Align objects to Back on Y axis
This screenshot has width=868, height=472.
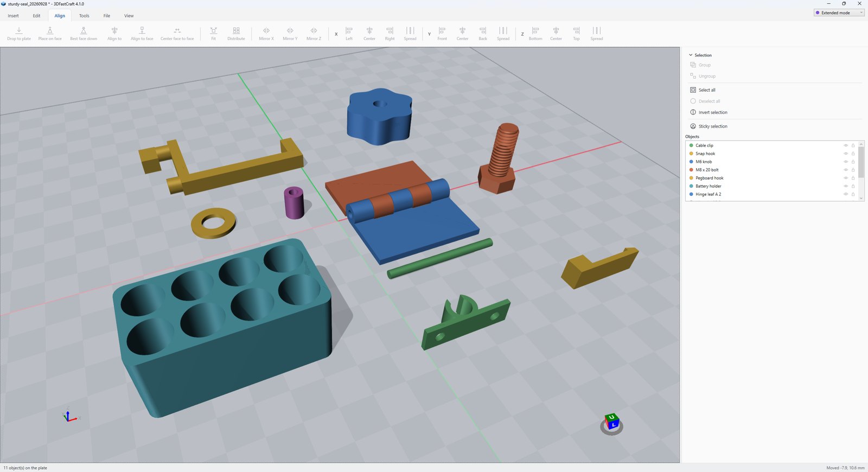pyautogui.click(x=483, y=34)
